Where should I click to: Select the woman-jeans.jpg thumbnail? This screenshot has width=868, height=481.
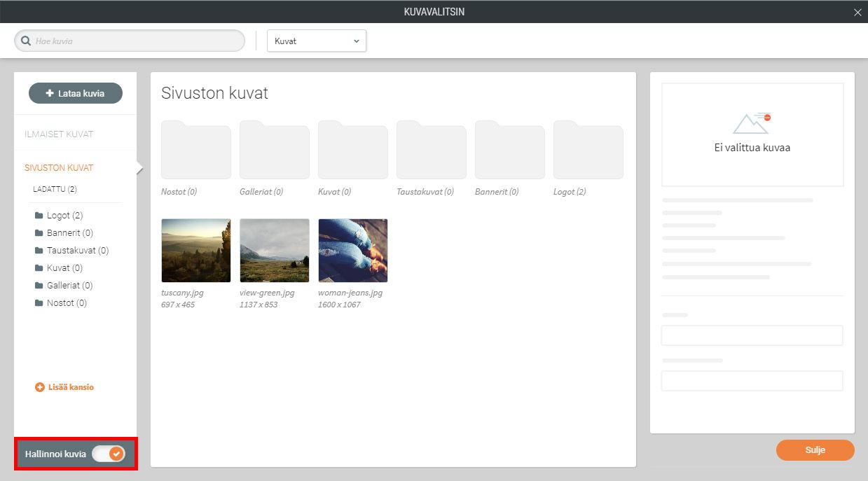(353, 250)
